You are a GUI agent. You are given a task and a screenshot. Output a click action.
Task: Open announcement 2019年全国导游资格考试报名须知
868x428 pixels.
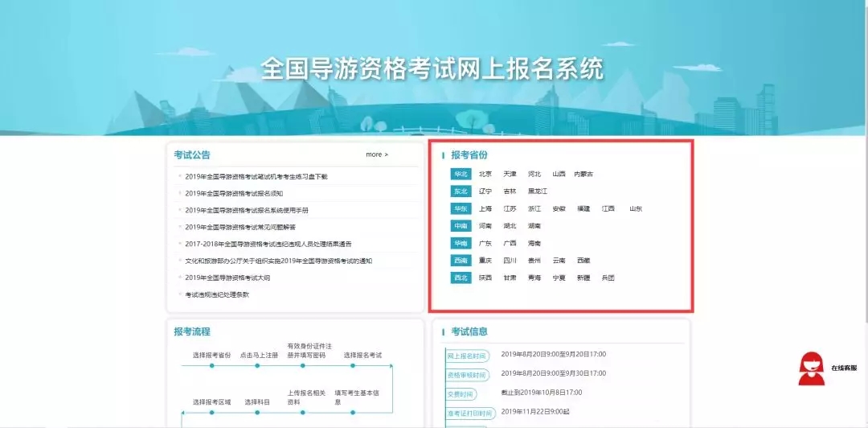point(234,194)
